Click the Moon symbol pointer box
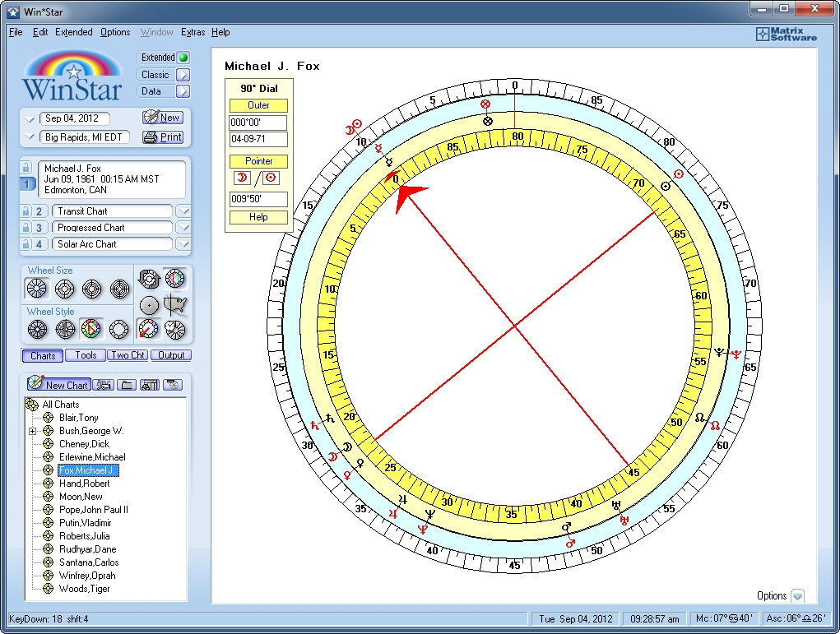 (242, 178)
